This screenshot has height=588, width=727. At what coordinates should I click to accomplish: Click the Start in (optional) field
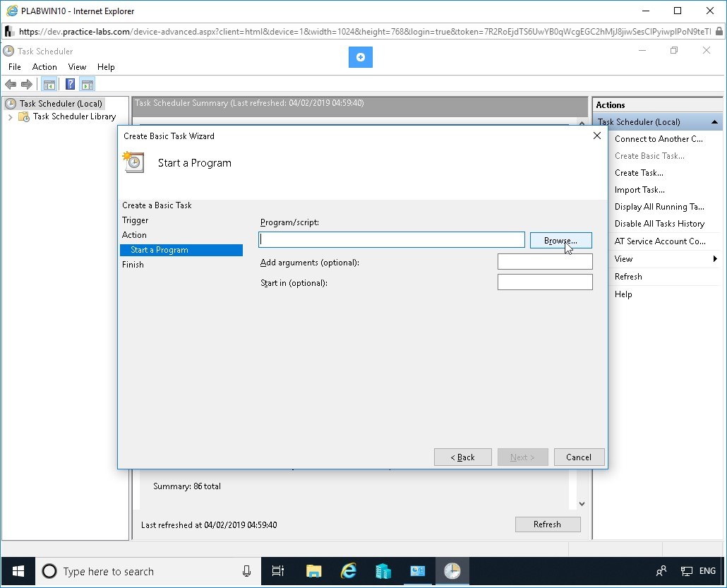pos(545,282)
